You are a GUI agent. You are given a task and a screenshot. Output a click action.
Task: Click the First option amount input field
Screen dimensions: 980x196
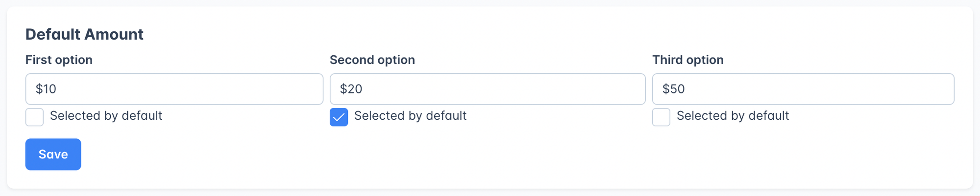tap(174, 89)
